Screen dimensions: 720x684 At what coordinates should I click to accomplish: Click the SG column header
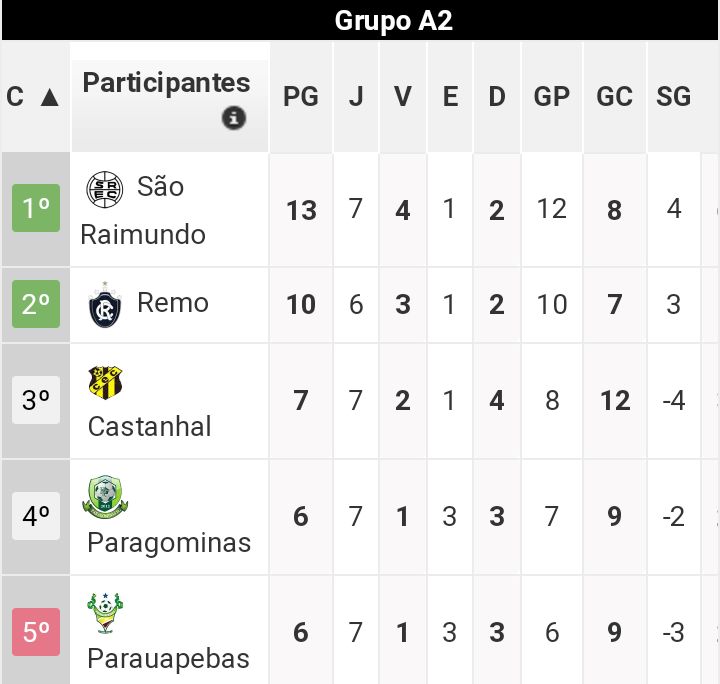[673, 97]
